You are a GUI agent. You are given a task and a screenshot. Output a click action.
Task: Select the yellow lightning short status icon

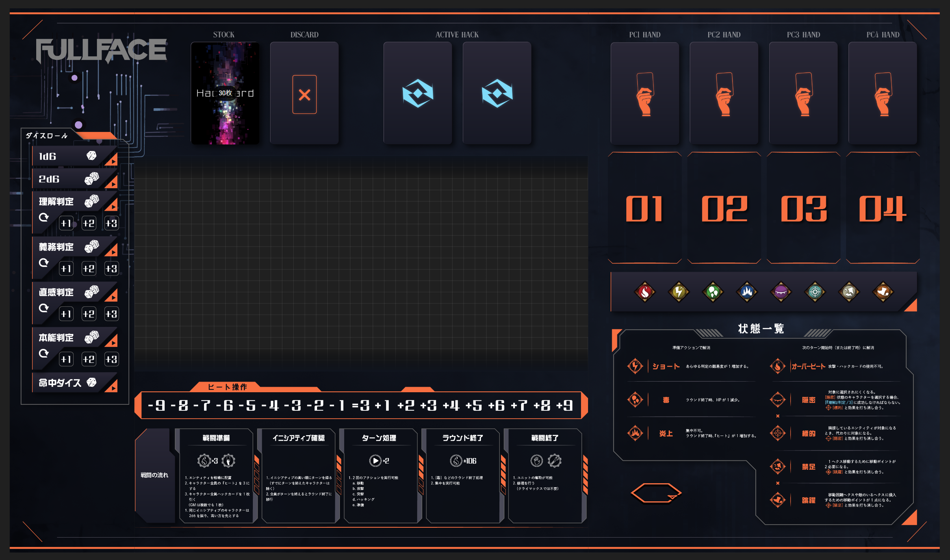point(679,292)
